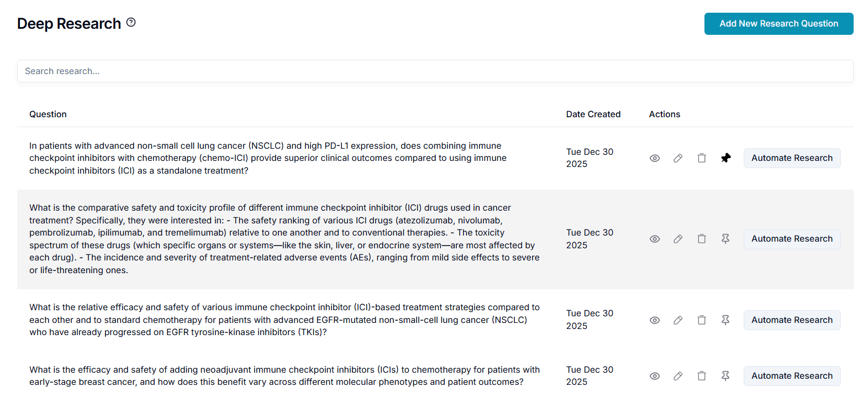Edit the EGFR-mutated NSCLC question
Screen dimensions: 868x402
(x=678, y=320)
